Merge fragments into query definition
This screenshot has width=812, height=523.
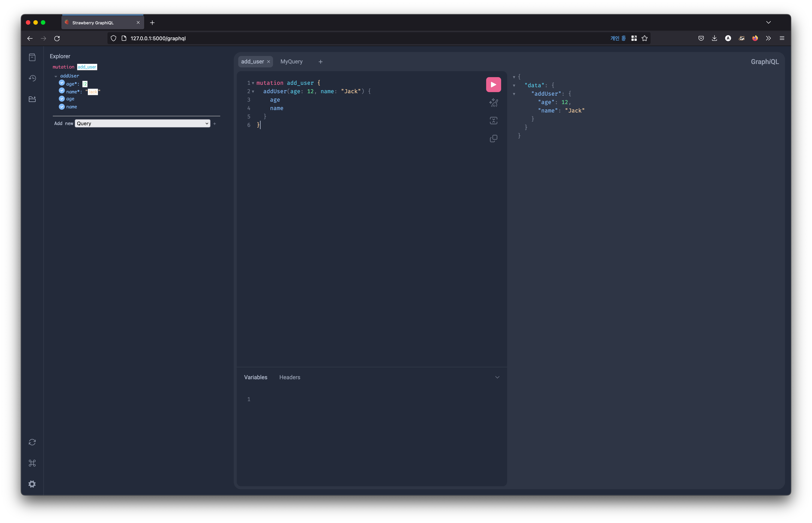[493, 120]
